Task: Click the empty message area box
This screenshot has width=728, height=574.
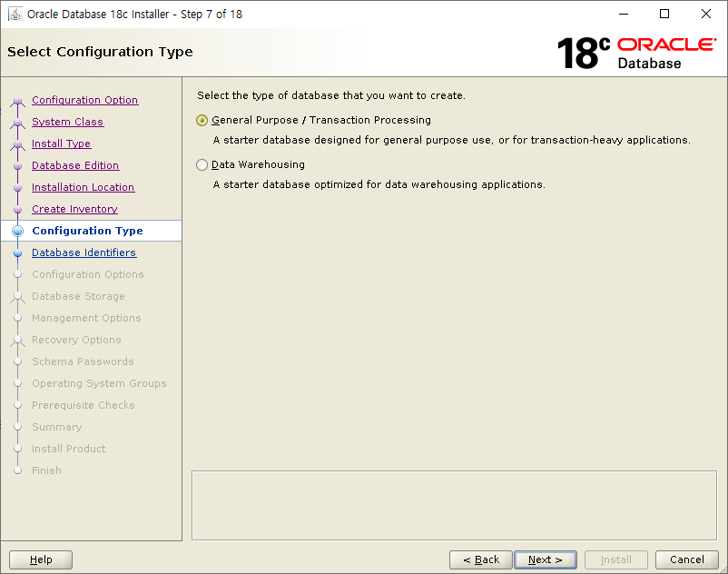Action: click(x=454, y=505)
